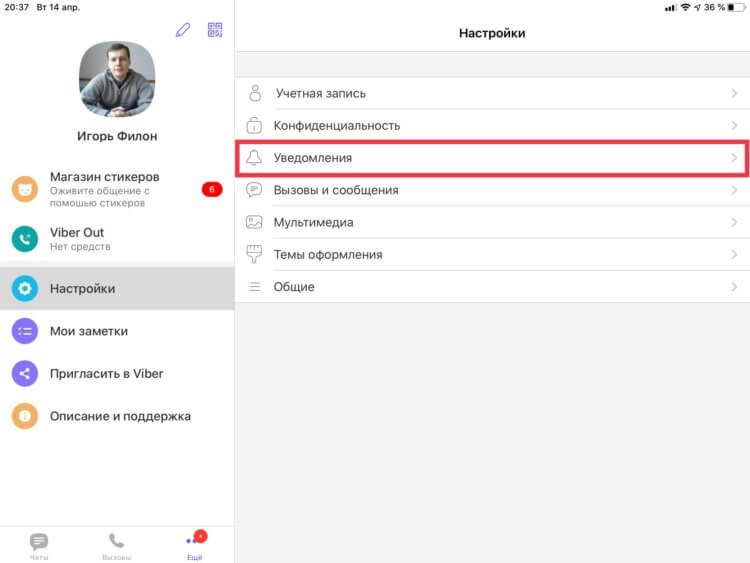The height and width of the screenshot is (563, 750).
Task: Click the red badge showing 6
Action: [212, 189]
